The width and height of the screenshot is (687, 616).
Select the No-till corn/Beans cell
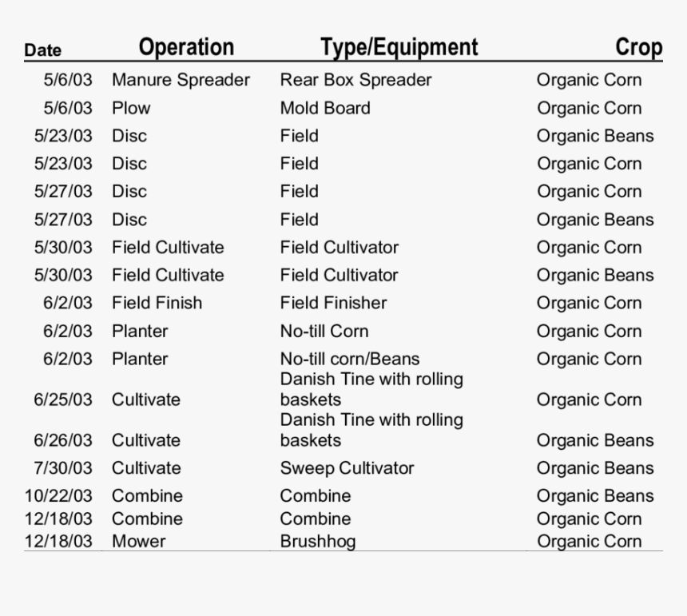tap(349, 359)
